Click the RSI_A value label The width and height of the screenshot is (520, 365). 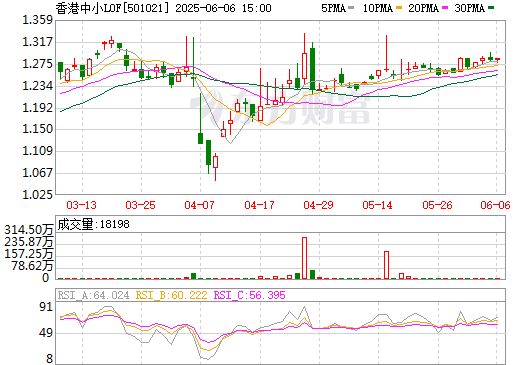point(93,295)
